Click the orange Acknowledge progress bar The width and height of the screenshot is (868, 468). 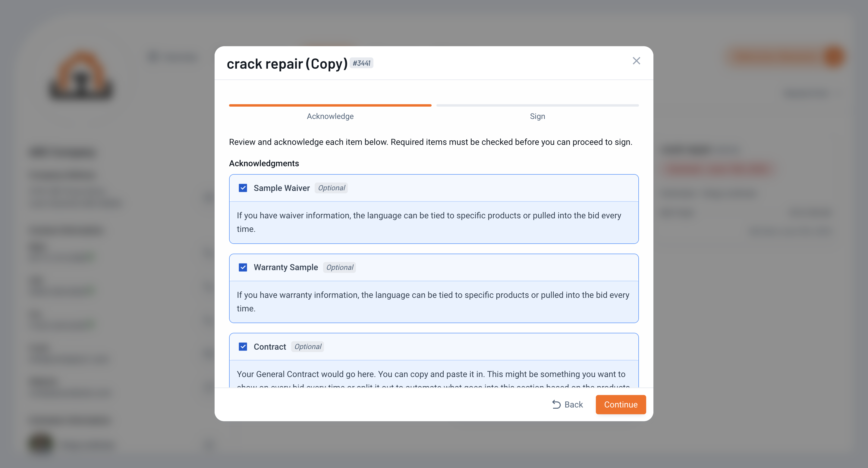point(330,105)
